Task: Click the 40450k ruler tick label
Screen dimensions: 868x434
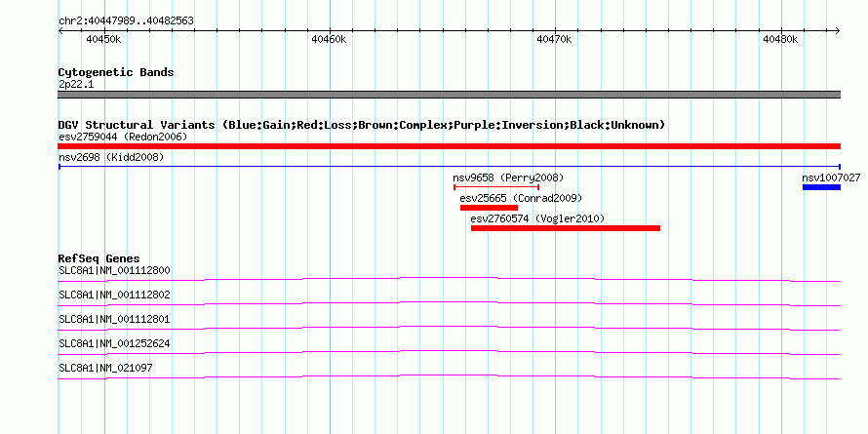Action: [x=104, y=39]
